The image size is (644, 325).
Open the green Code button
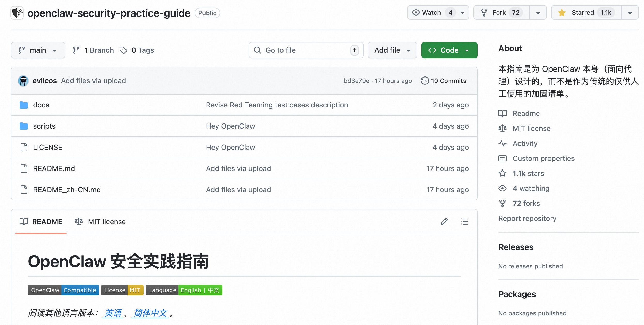point(449,50)
